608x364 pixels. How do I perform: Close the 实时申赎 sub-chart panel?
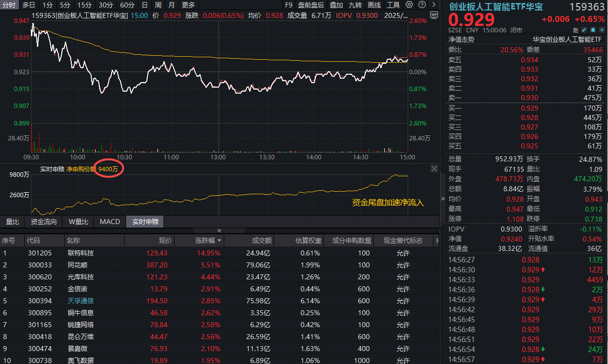pyautogui.click(x=434, y=169)
